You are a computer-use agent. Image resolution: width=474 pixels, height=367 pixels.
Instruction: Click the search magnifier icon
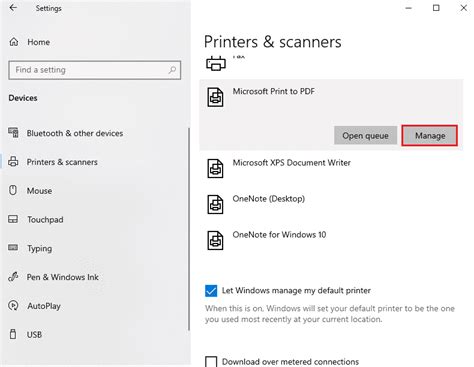pos(172,70)
